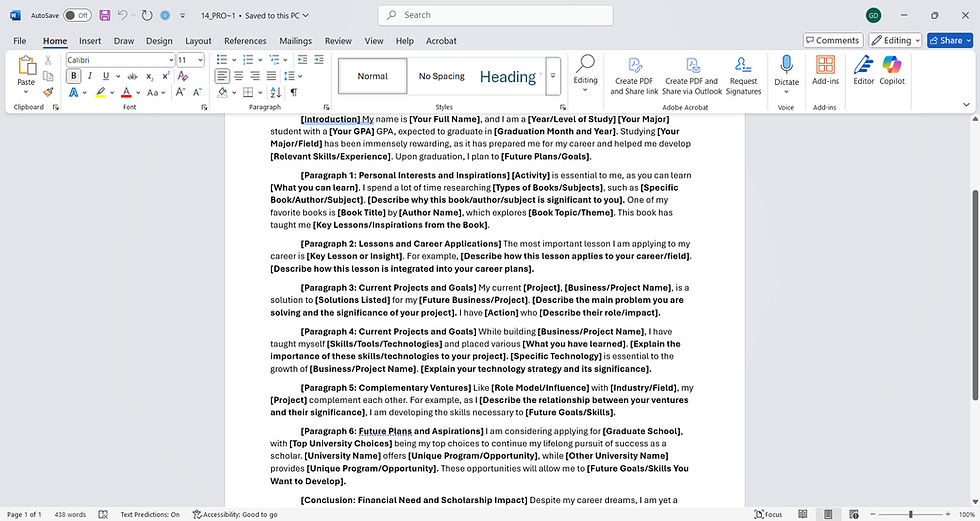This screenshot has height=521, width=980.
Task: Open the Calibri font name dropdown
Action: click(x=171, y=60)
